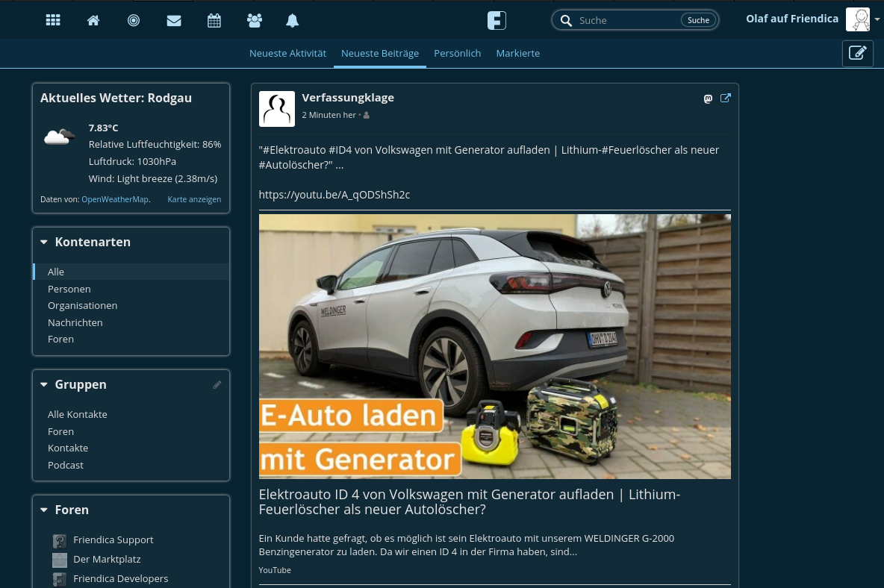
Task: Select Alle Kontakte group
Action: (x=77, y=415)
